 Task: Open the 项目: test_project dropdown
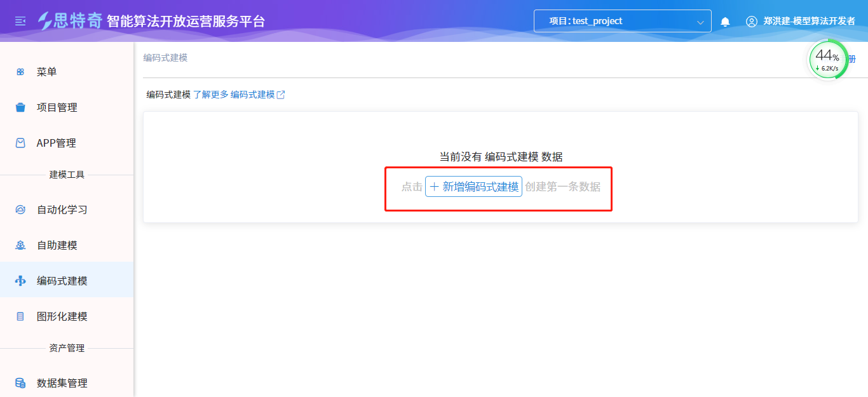(622, 21)
